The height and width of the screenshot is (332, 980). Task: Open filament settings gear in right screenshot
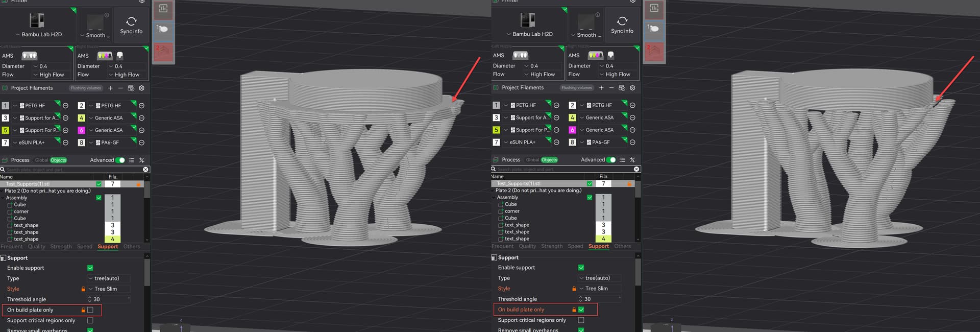click(633, 87)
